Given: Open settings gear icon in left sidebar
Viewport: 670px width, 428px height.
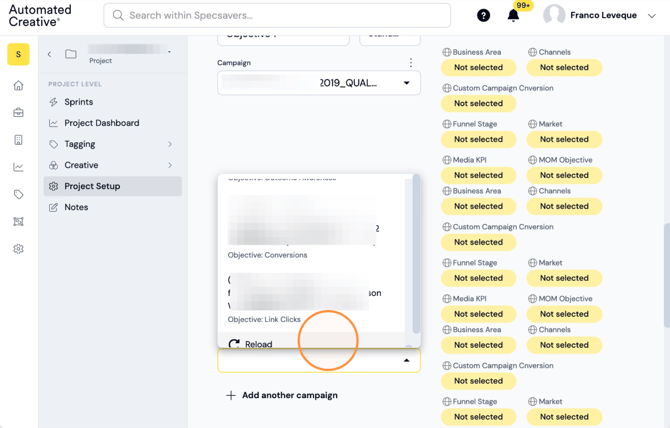Looking at the screenshot, I should coord(18,249).
